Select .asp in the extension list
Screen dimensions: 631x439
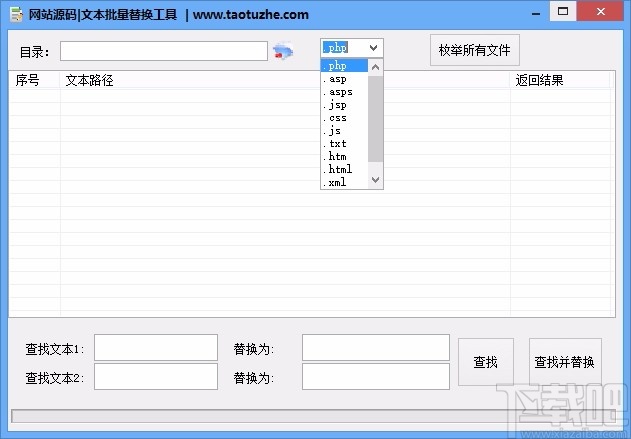(344, 79)
